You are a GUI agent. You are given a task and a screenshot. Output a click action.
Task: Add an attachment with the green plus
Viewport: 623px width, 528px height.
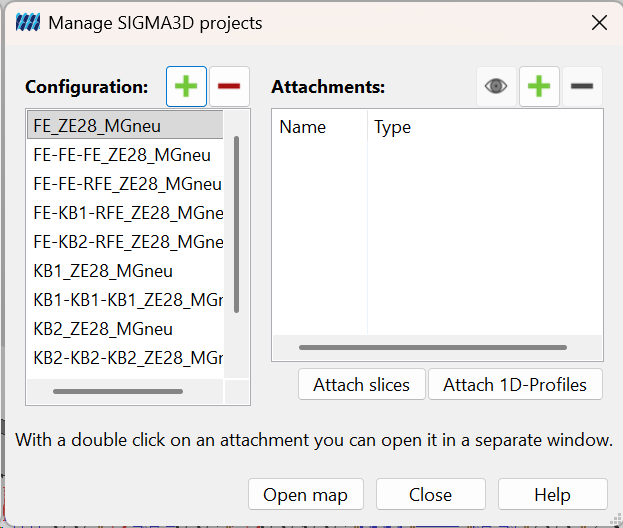(x=539, y=86)
